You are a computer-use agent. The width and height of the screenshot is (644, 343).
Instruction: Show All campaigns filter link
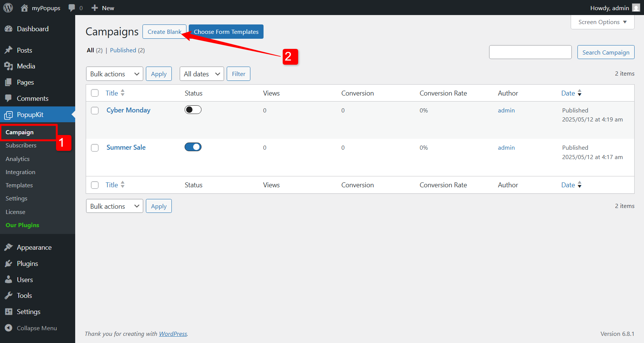point(90,50)
